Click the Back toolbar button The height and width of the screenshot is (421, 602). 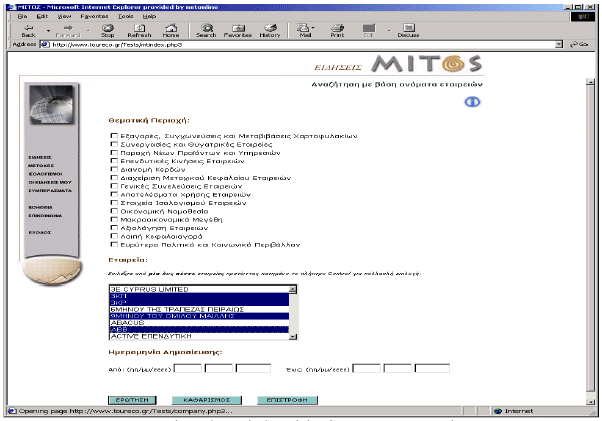28,30
